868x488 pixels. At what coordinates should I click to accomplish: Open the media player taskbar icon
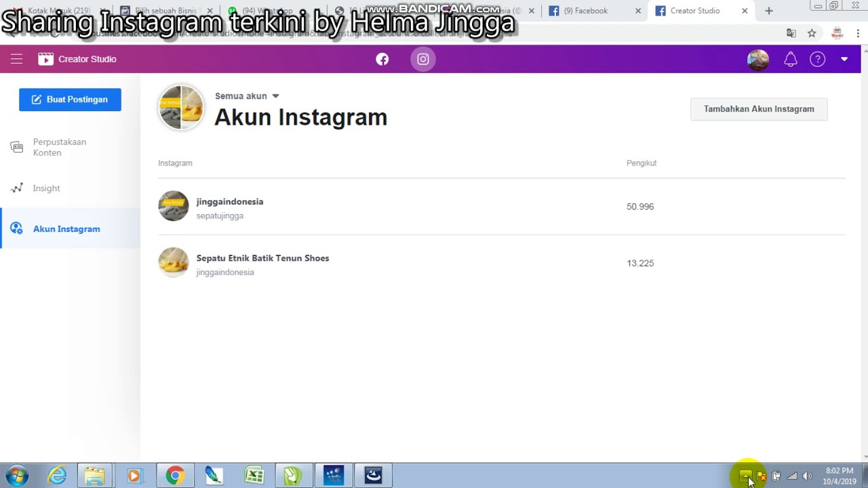[x=134, y=476]
